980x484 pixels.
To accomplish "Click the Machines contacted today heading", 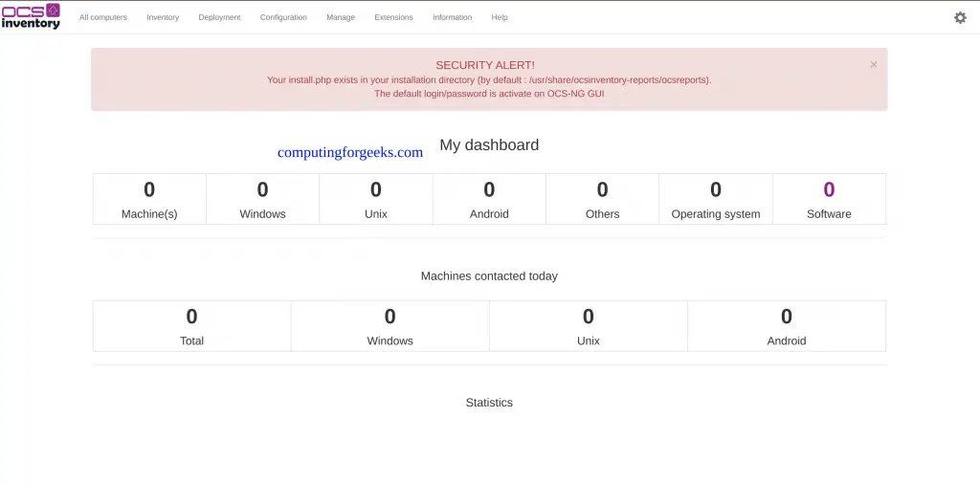I will 489,276.
